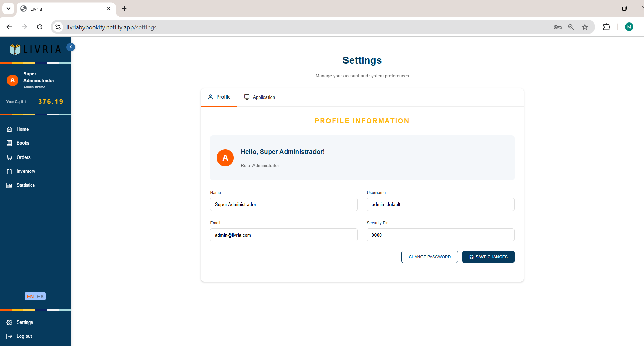Click the save disk icon on Save Changes

coord(471,257)
